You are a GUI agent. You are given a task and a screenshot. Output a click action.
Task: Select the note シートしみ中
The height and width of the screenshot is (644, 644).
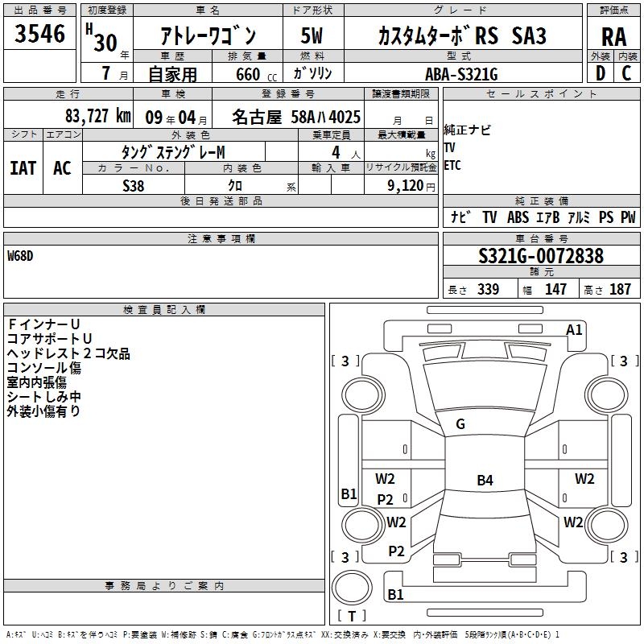[44, 397]
